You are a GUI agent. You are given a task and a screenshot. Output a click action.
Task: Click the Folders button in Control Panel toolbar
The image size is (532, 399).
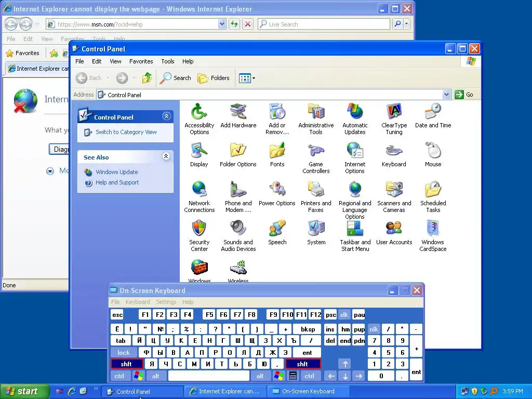(214, 78)
